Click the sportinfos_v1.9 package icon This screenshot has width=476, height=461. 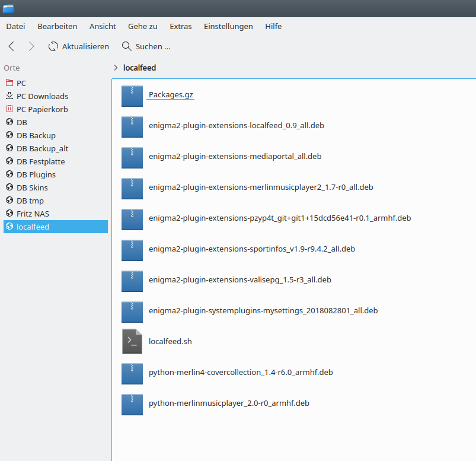tap(132, 250)
